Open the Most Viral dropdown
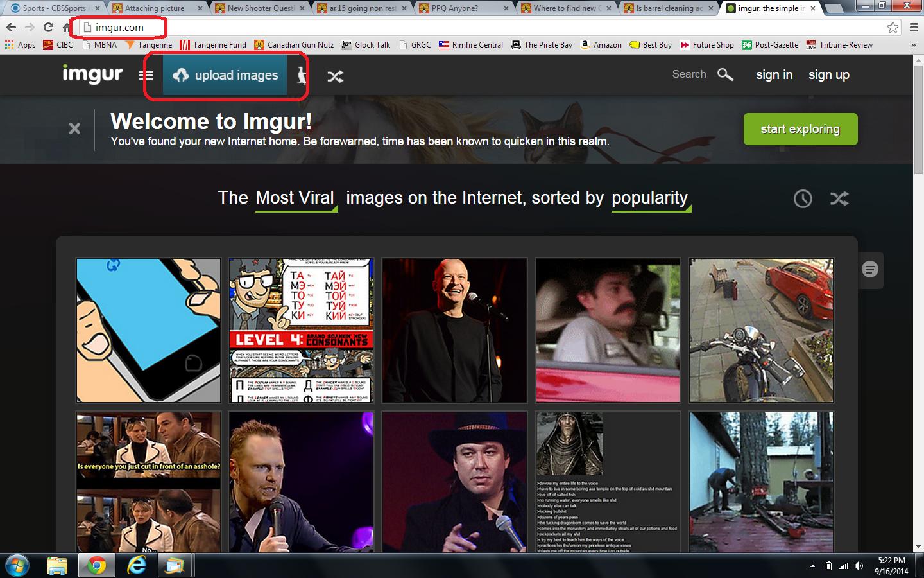 pos(295,198)
